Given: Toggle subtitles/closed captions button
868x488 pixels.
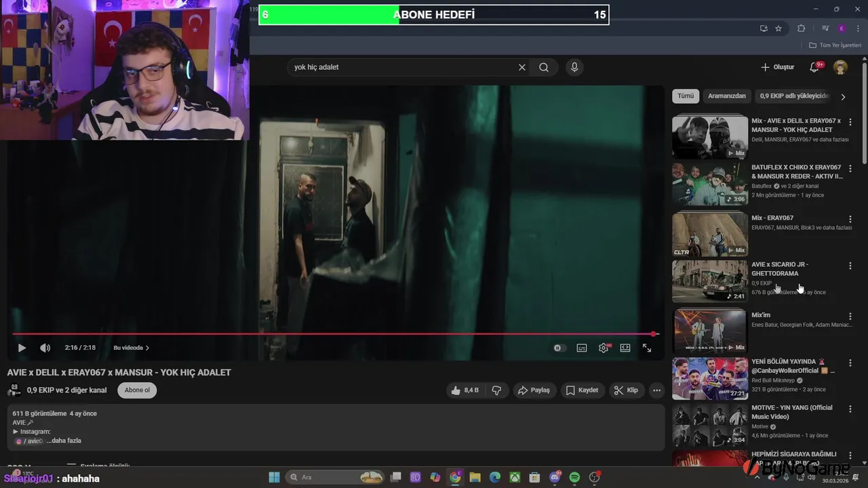Looking at the screenshot, I should [582, 348].
